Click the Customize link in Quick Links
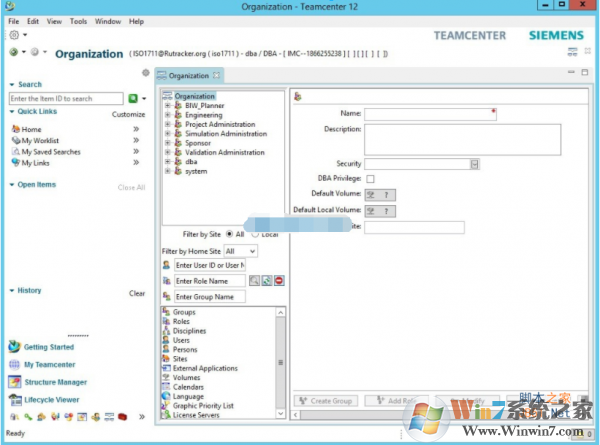600x445 pixels. [x=128, y=114]
